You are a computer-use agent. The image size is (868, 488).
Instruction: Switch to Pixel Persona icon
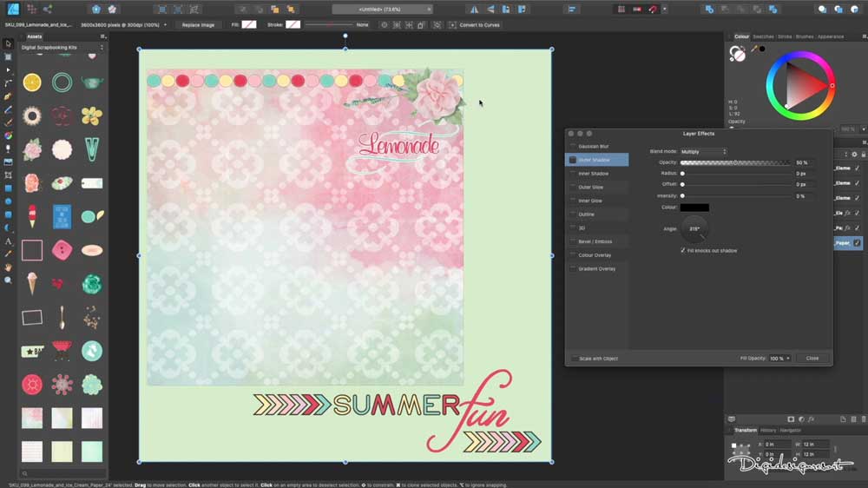click(x=31, y=9)
